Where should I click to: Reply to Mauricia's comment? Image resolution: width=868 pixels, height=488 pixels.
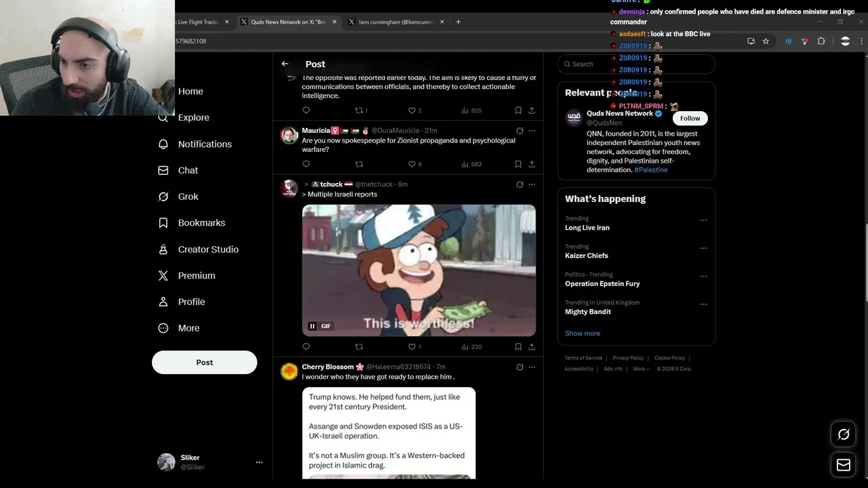pyautogui.click(x=306, y=164)
